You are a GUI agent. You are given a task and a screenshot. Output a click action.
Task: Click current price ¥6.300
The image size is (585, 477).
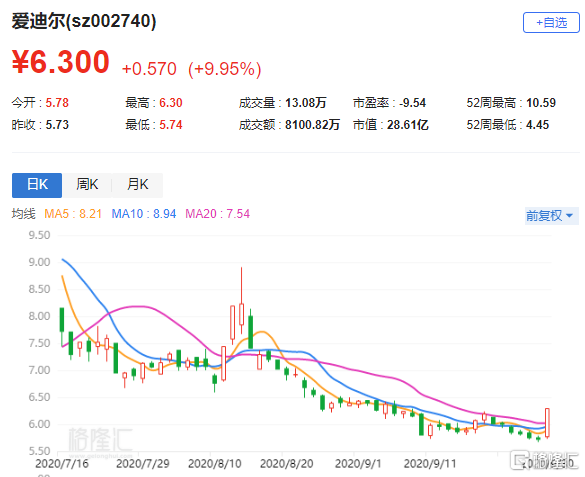60,62
